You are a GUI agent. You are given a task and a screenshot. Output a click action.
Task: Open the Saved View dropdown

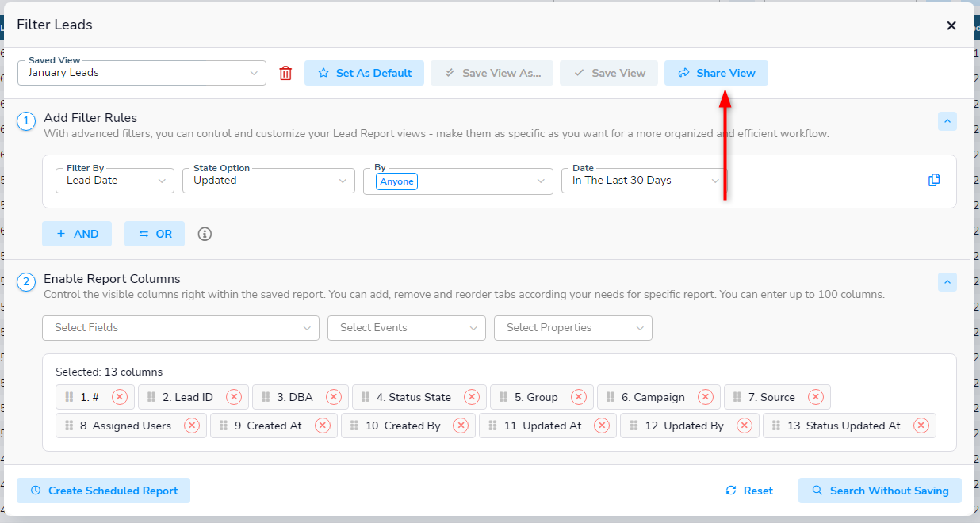click(143, 73)
